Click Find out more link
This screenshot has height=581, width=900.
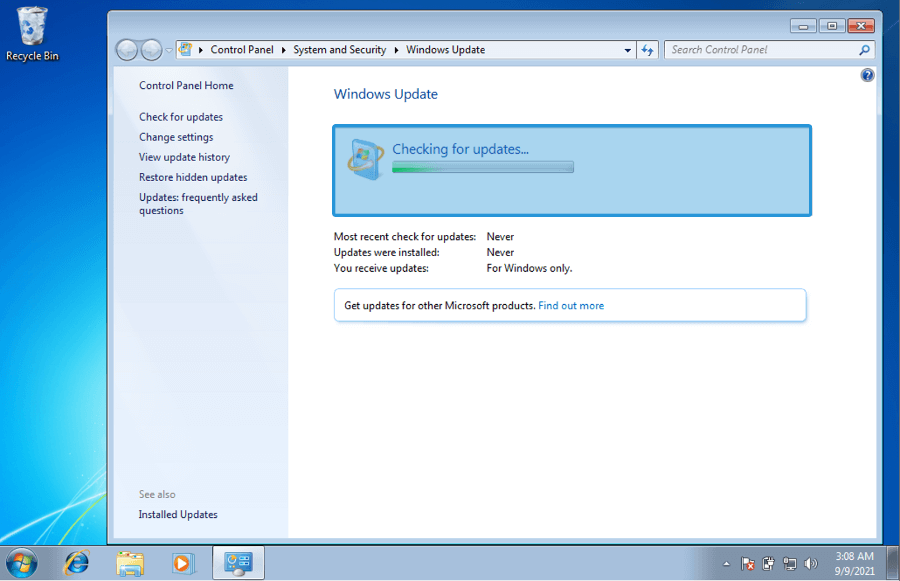click(571, 305)
